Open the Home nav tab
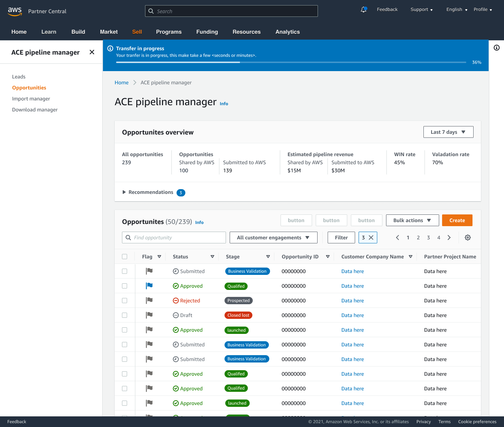504x427 pixels. point(19,32)
